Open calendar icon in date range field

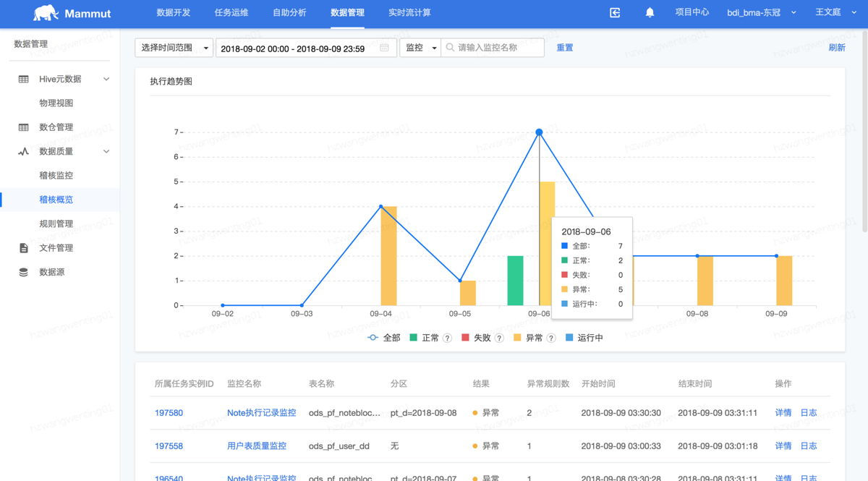pos(384,48)
